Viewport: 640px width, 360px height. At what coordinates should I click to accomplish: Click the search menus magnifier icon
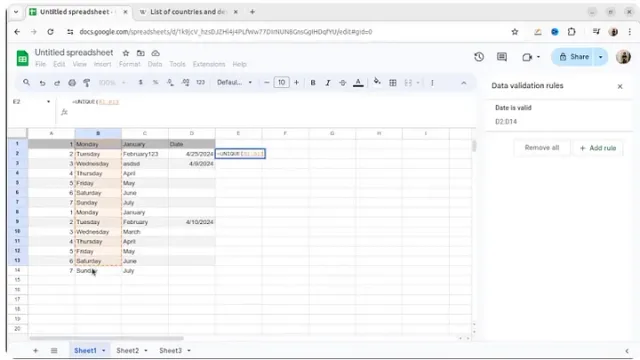pyautogui.click(x=26, y=82)
